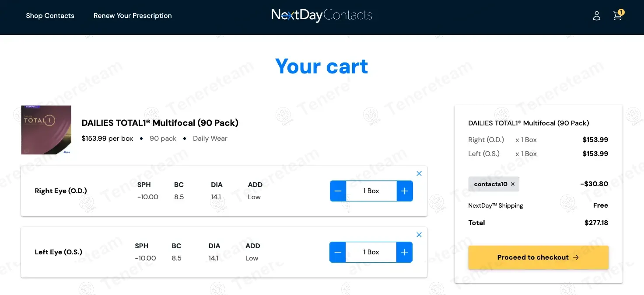Click the contacts10 promo code chip

coord(490,184)
